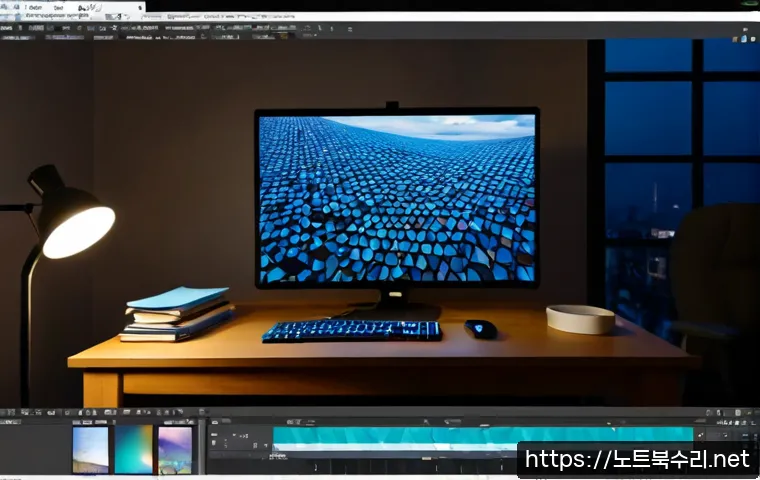This screenshot has width=760, height=480.
Task: Click the preview image of the desk scene
Action: tap(380, 224)
